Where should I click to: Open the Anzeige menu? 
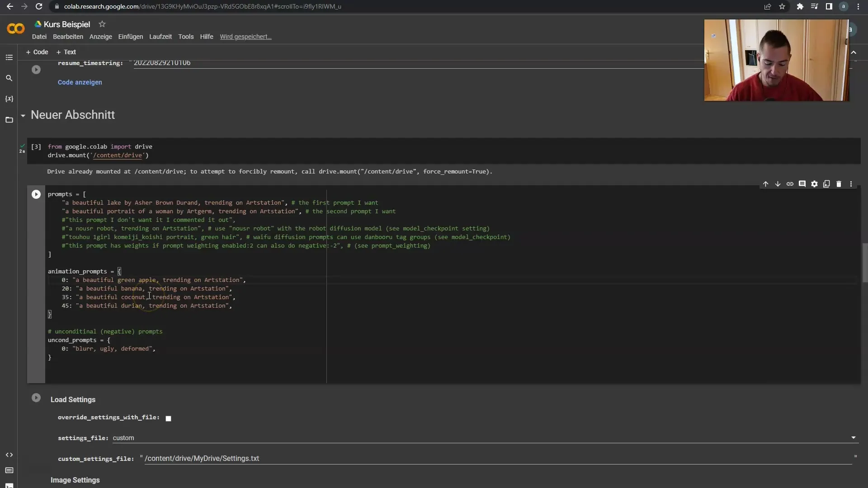(x=100, y=37)
